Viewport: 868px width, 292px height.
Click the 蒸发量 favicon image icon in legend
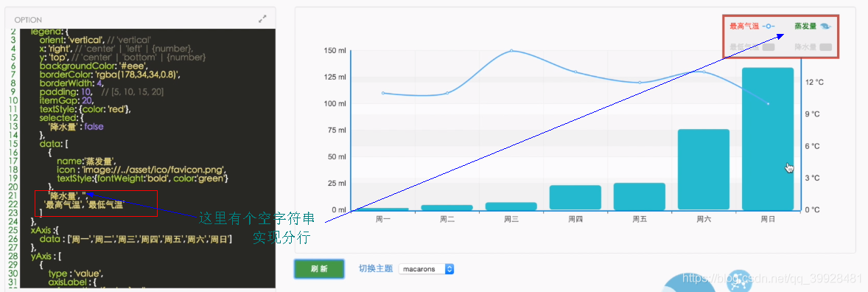coord(825,26)
